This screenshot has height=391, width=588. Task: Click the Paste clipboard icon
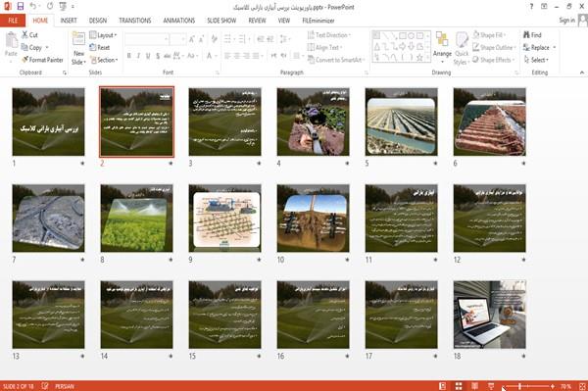coord(11,40)
